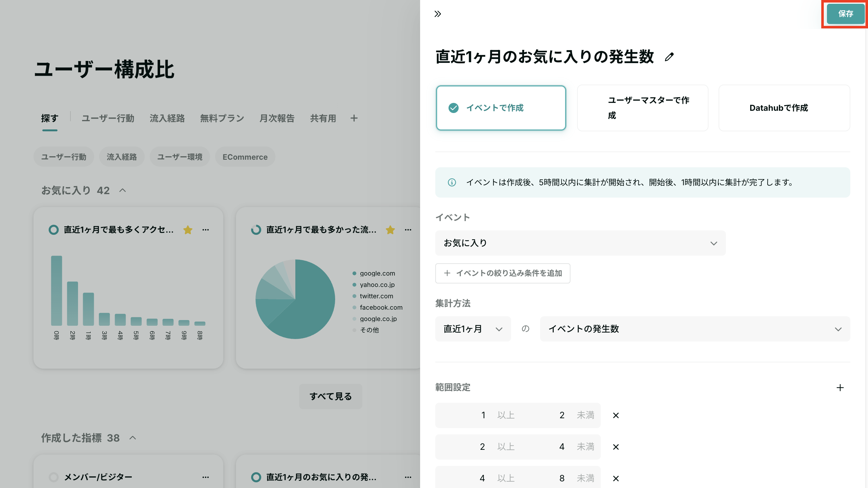Click the google.com legend entry
Screen dimensions: 868x488
(x=377, y=273)
